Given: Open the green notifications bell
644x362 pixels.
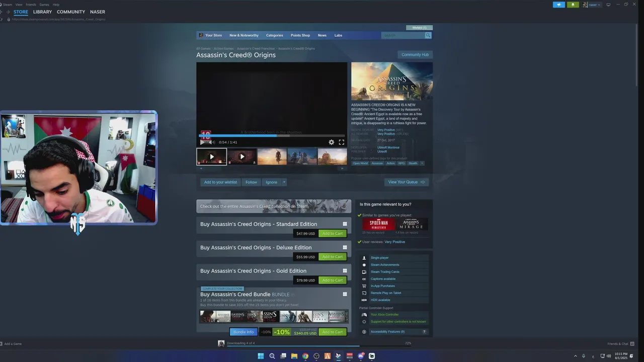Looking at the screenshot, I should 573,5.
